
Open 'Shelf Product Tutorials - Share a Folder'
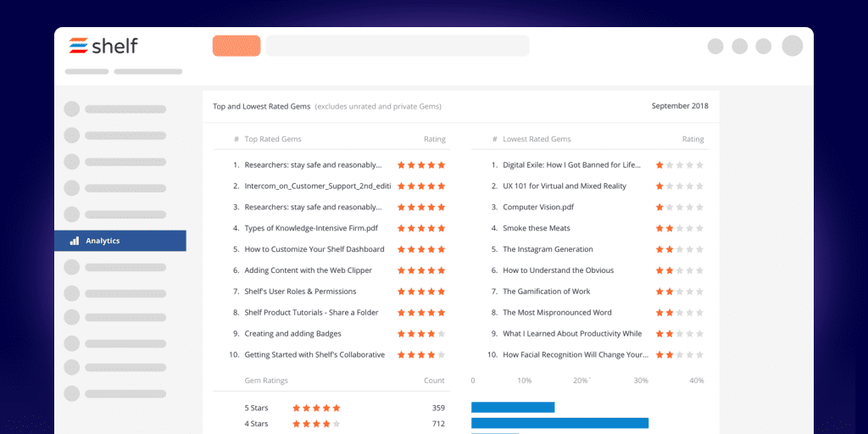tap(312, 312)
